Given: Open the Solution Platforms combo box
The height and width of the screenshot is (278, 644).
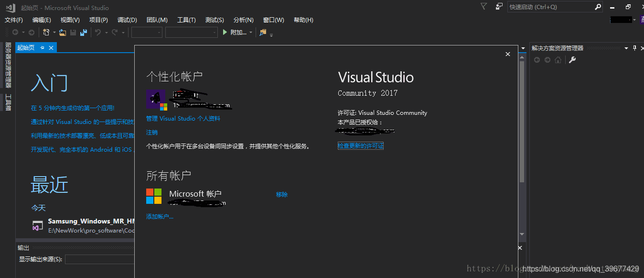Looking at the screenshot, I should pos(192,33).
